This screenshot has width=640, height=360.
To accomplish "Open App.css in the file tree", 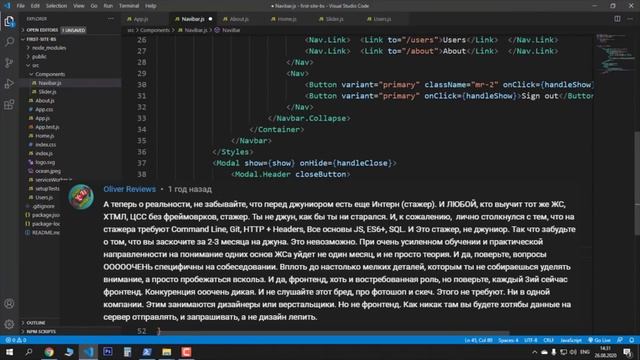I will (x=44, y=109).
